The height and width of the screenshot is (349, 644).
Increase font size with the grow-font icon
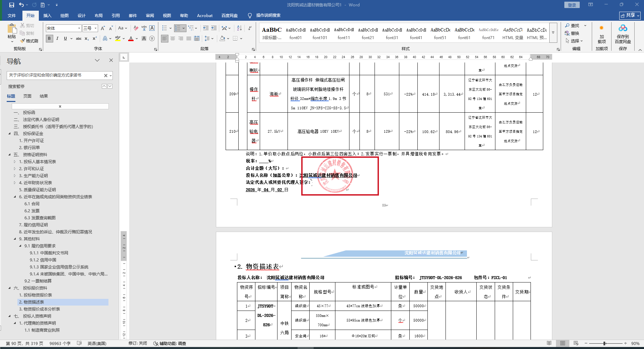coord(103,28)
